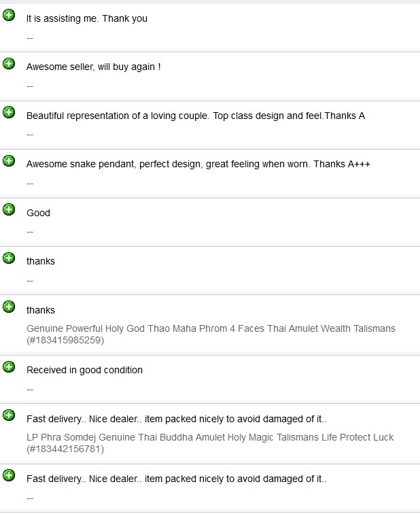Image resolution: width=420 pixels, height=514 pixels.
Task: Click the 'Awesome snake pendant' feedback text
Action: [x=198, y=164]
